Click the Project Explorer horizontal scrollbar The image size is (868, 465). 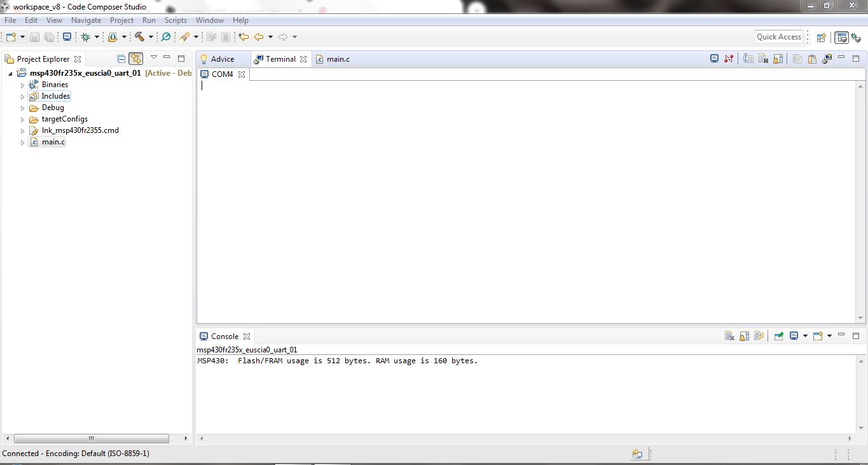pos(92,438)
